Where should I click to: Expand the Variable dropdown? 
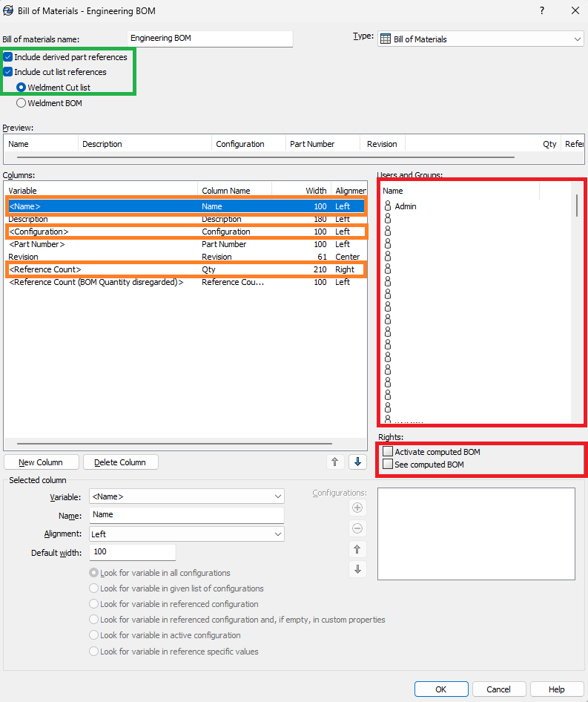coord(277,496)
